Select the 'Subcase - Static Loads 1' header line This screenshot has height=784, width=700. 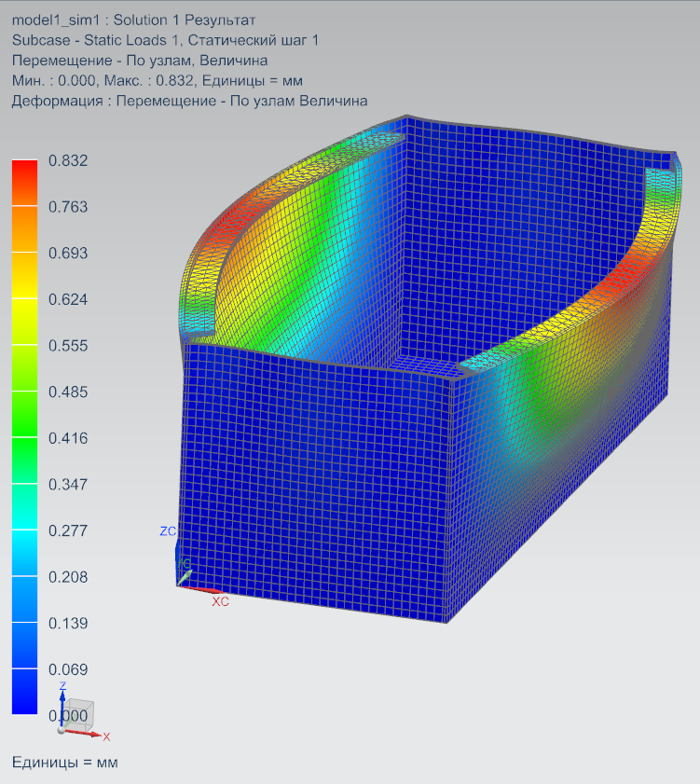[x=165, y=40]
